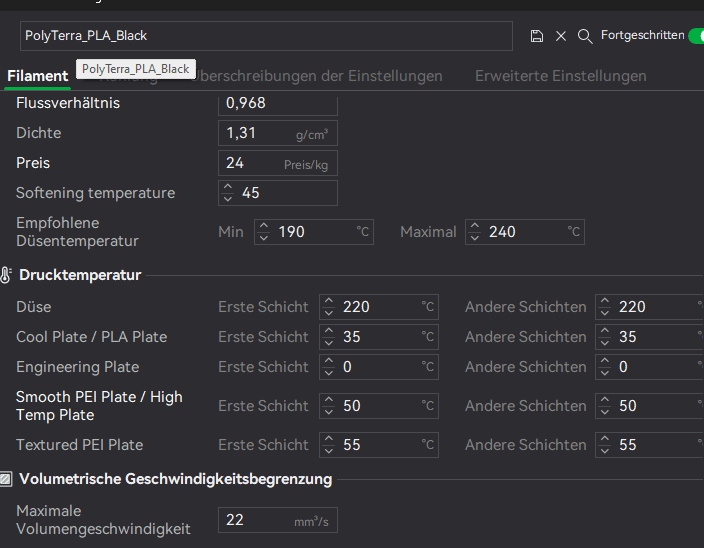Click Düse Erste Schicht value 220
704x548 pixels.
356,307
